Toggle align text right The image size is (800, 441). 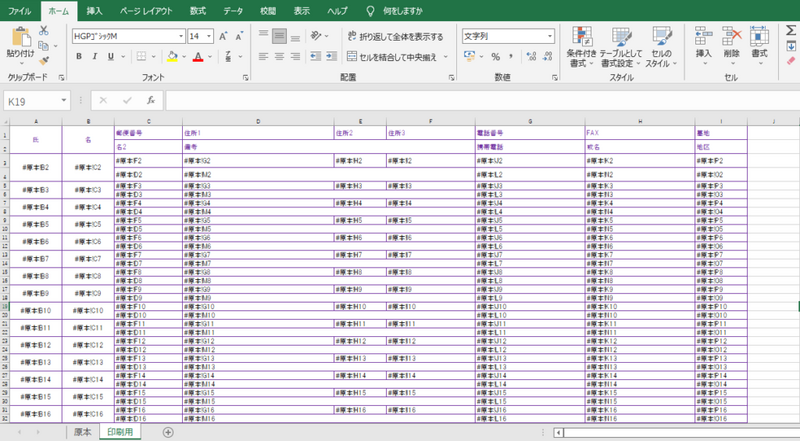tap(295, 57)
